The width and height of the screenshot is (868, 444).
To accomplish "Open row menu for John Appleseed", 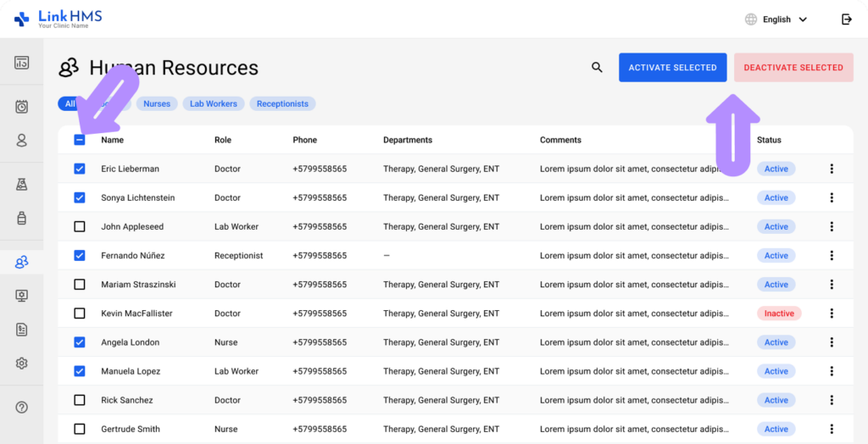I will tap(832, 226).
